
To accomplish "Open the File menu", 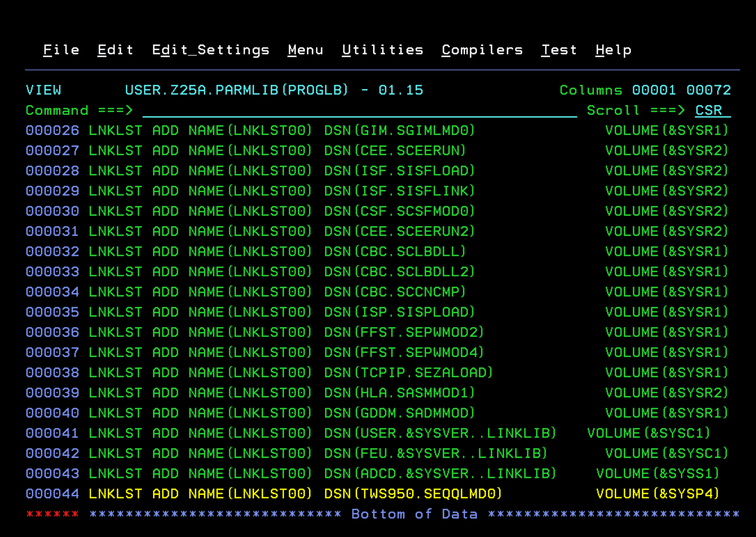I will tap(61, 50).
